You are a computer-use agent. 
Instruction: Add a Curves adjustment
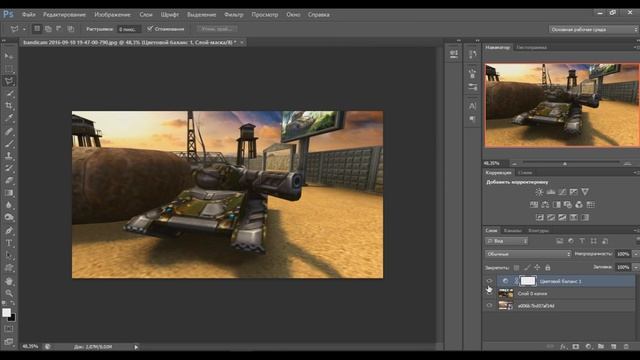(562, 192)
